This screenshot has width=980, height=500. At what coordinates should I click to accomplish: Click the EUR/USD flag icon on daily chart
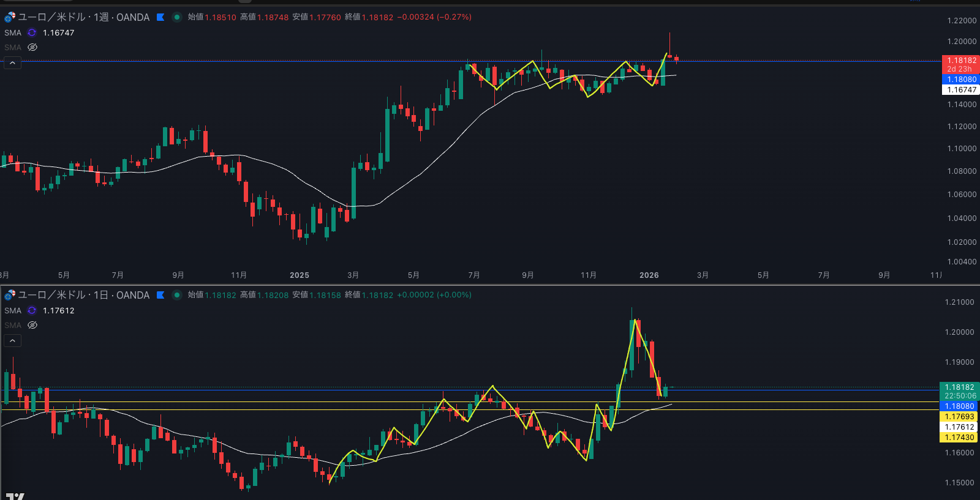10,295
